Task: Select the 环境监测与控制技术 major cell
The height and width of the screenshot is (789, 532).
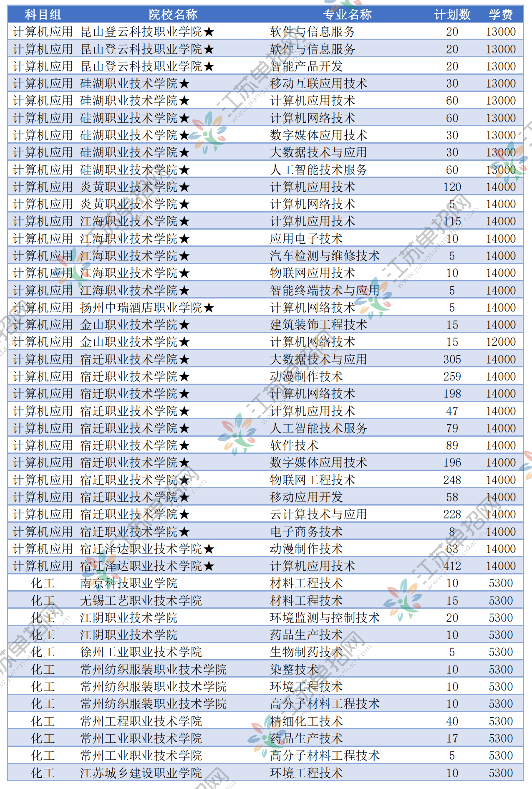Action: click(x=325, y=618)
